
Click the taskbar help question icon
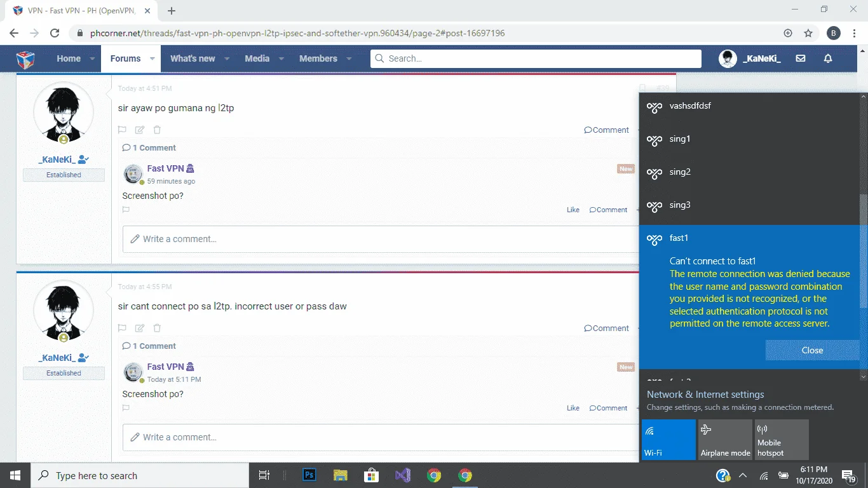coord(723,475)
